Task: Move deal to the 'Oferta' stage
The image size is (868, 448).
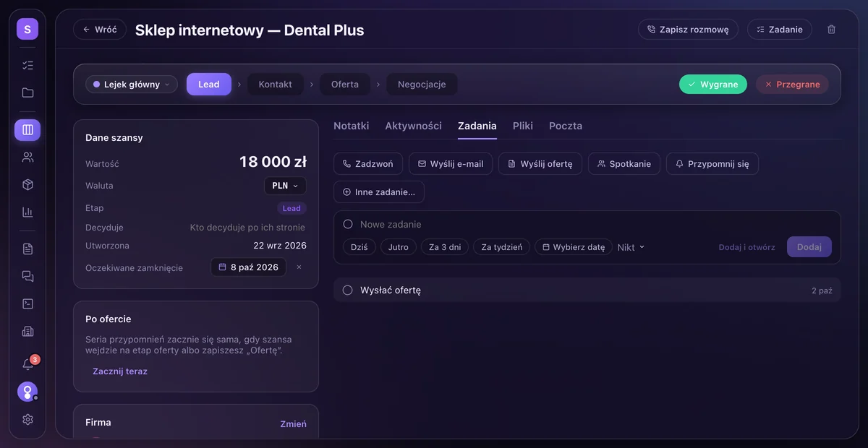Action: (345, 85)
